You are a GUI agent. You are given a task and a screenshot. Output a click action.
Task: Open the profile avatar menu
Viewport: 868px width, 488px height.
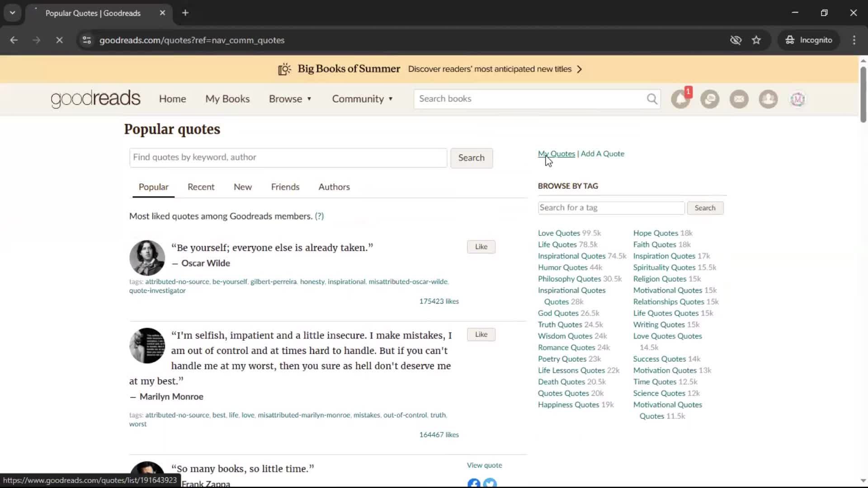[797, 99]
